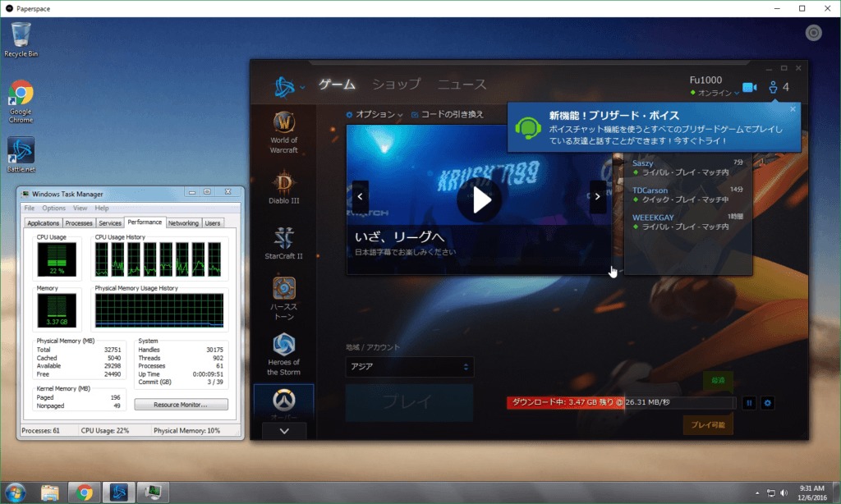Open Services tab in Task Manager
This screenshot has width=841, height=504.
[110, 223]
